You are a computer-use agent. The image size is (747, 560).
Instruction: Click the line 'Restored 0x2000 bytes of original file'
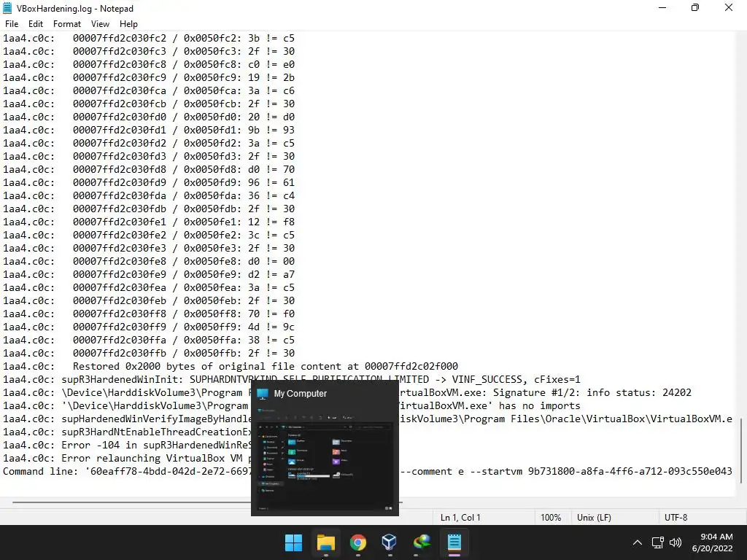(x=231, y=366)
